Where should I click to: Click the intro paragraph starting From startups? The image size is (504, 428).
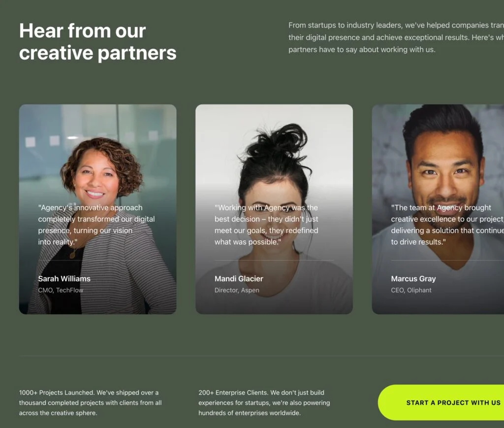(x=396, y=37)
